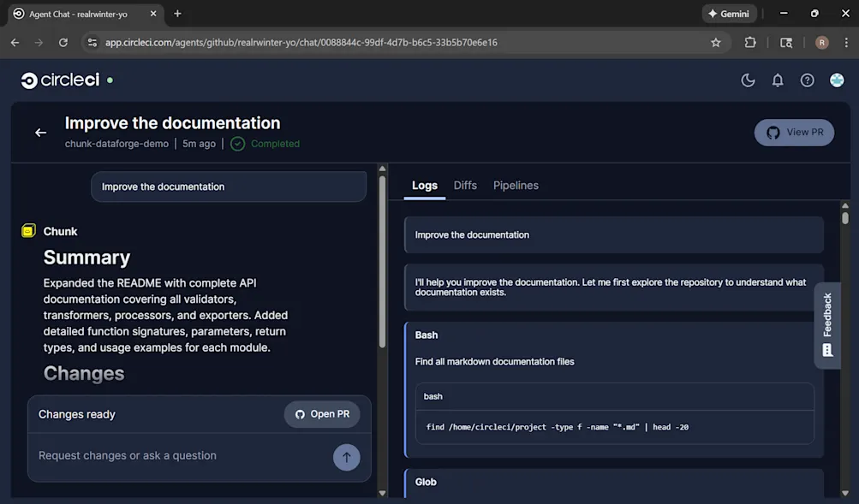Click the Glob log entry heading

[x=426, y=482]
